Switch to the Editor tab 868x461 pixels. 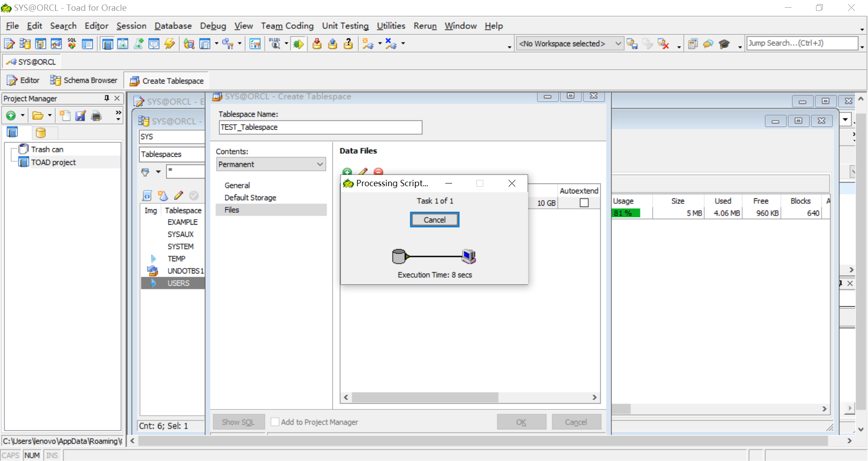[x=24, y=80]
